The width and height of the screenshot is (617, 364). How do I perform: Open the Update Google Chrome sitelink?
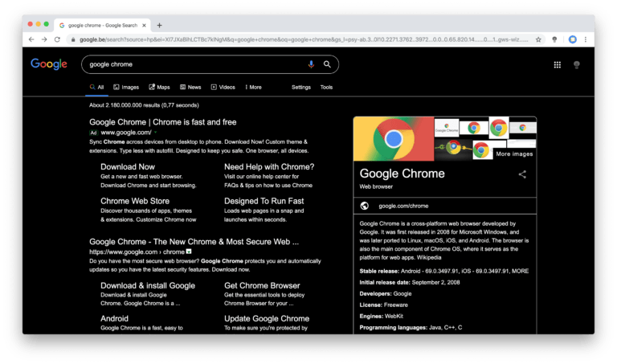(267, 319)
